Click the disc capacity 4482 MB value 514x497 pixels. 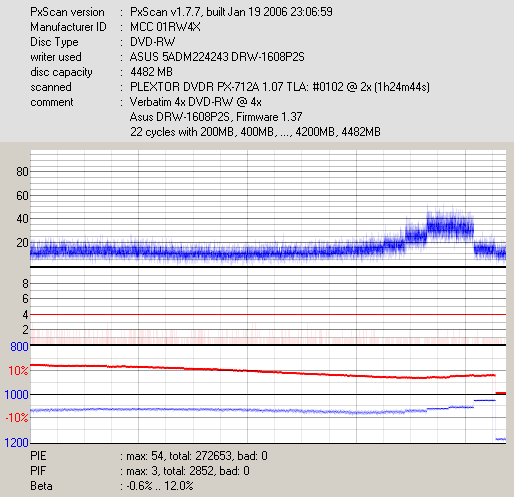151,72
